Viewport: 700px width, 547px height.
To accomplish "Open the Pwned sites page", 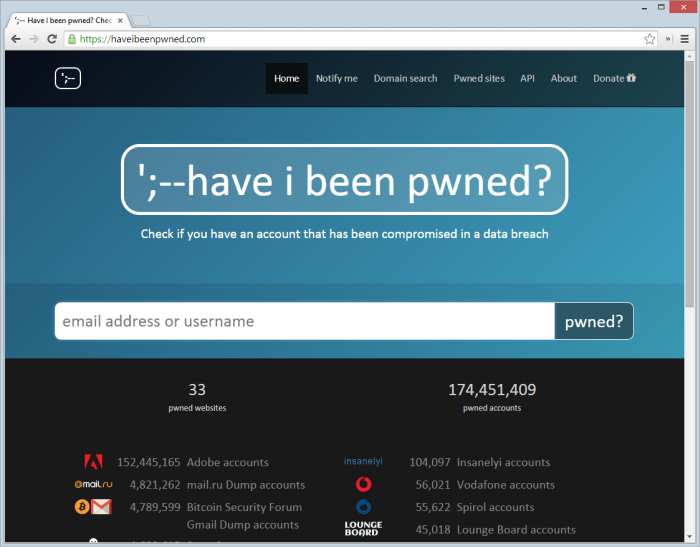I will [479, 79].
